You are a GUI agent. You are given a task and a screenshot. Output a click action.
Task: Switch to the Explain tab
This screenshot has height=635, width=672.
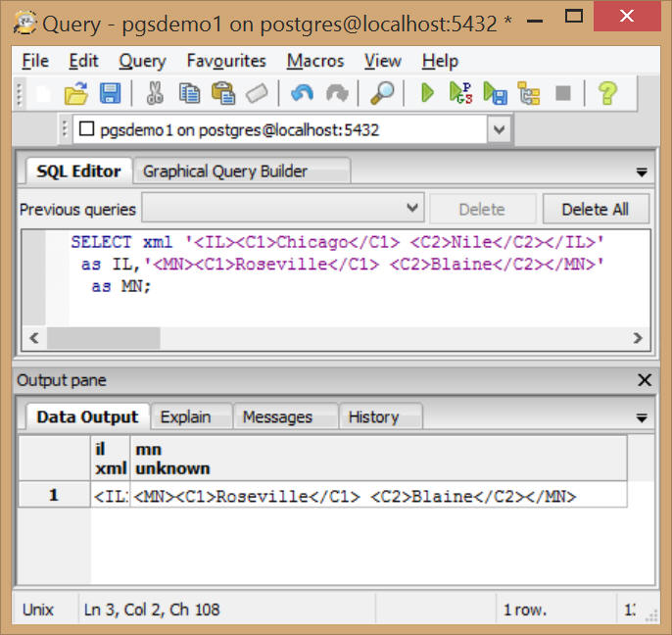tap(192, 416)
